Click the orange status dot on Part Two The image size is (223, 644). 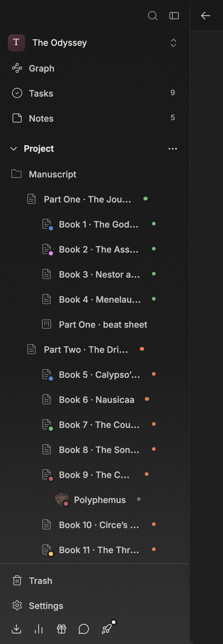[142, 349]
